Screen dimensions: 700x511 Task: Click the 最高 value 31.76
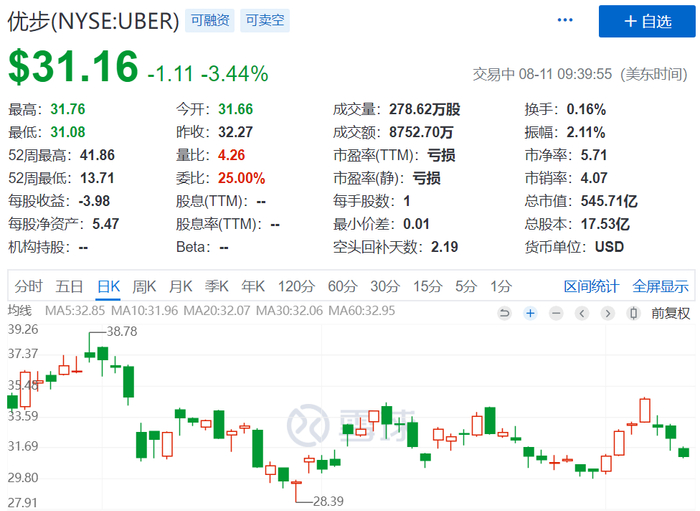pos(68,109)
